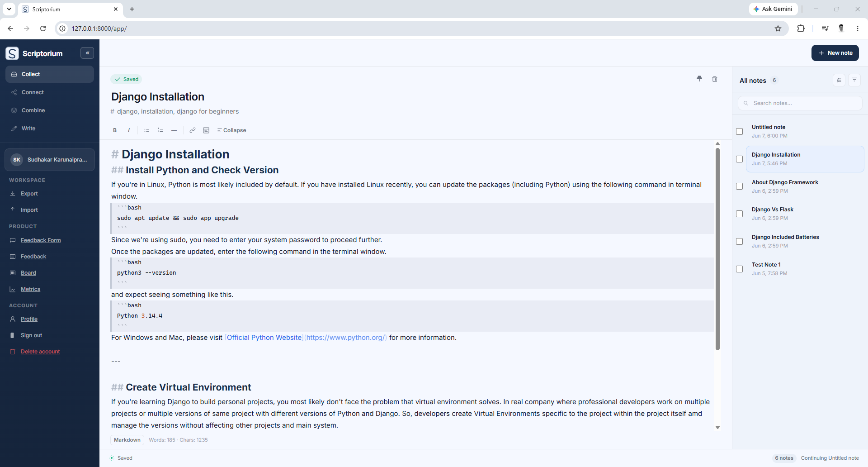Open the Feedback link under Product

point(33,257)
